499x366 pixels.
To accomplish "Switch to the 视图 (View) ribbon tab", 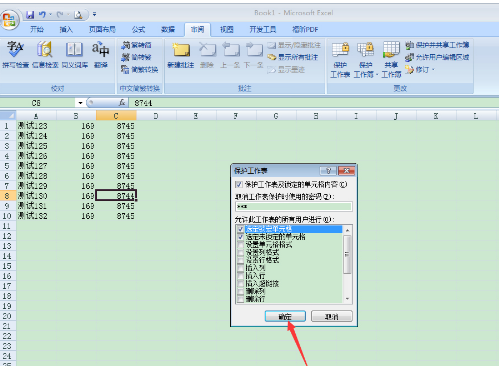I will [227, 30].
